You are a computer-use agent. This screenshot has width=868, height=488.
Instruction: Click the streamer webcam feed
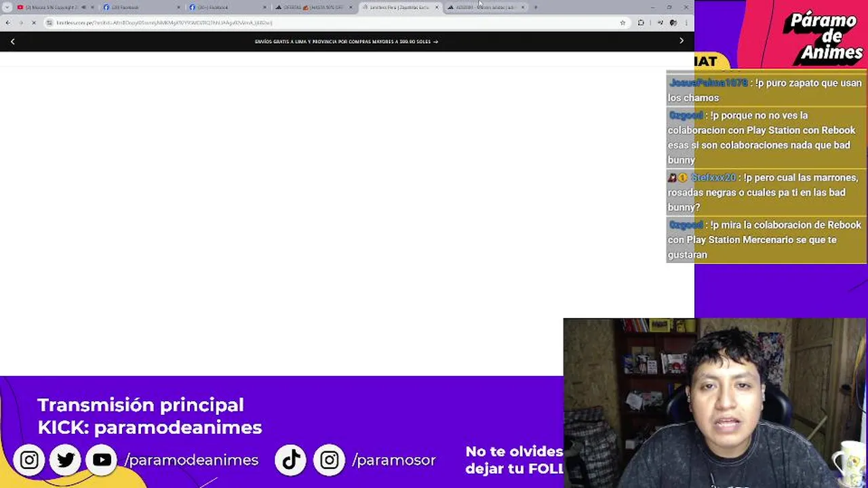715,403
